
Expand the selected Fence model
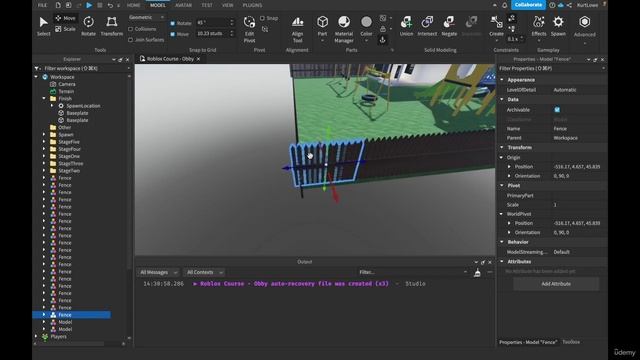point(44,315)
